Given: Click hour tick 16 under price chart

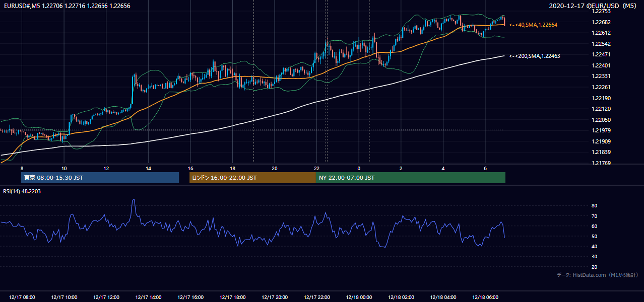Looking at the screenshot, I should [x=190, y=168].
